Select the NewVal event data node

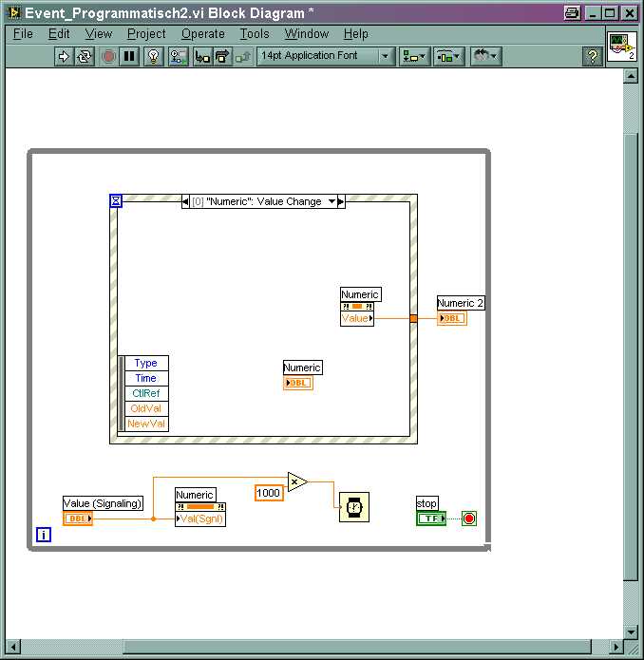point(146,424)
